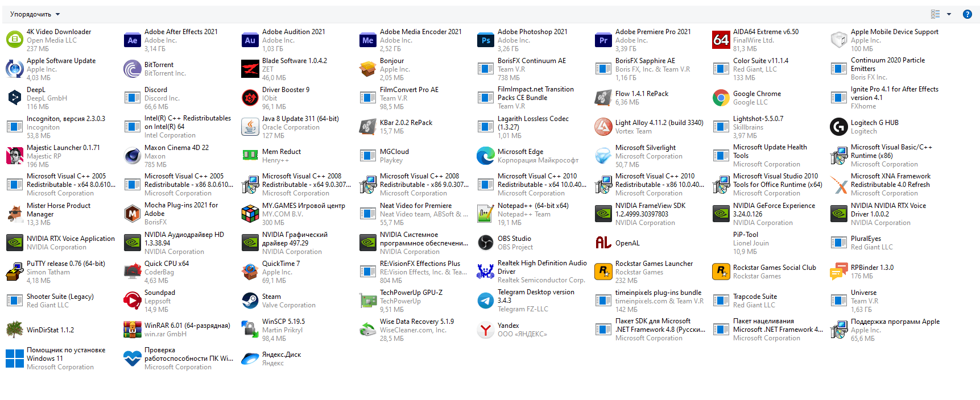Select the AIDA64 Extreme icon

tap(721, 40)
